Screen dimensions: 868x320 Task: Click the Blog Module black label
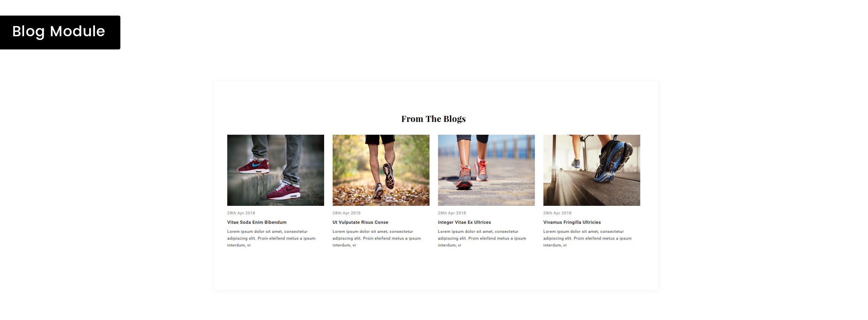click(x=60, y=33)
